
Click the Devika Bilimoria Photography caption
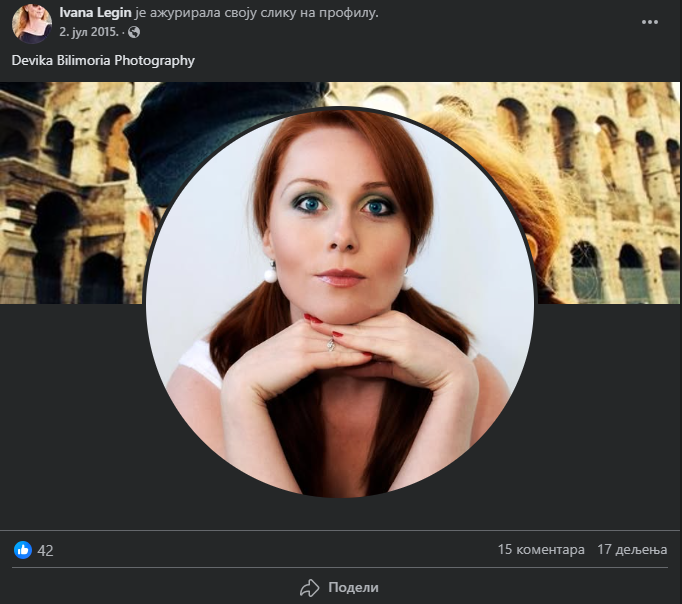point(103,60)
